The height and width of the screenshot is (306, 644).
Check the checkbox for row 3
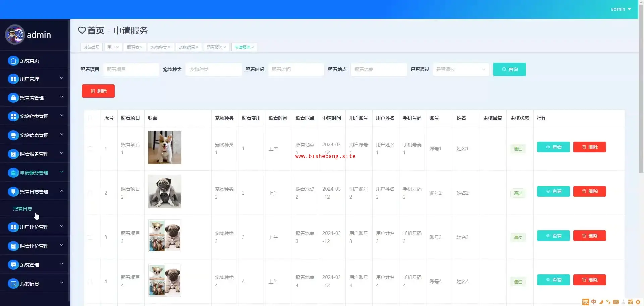tap(90, 237)
